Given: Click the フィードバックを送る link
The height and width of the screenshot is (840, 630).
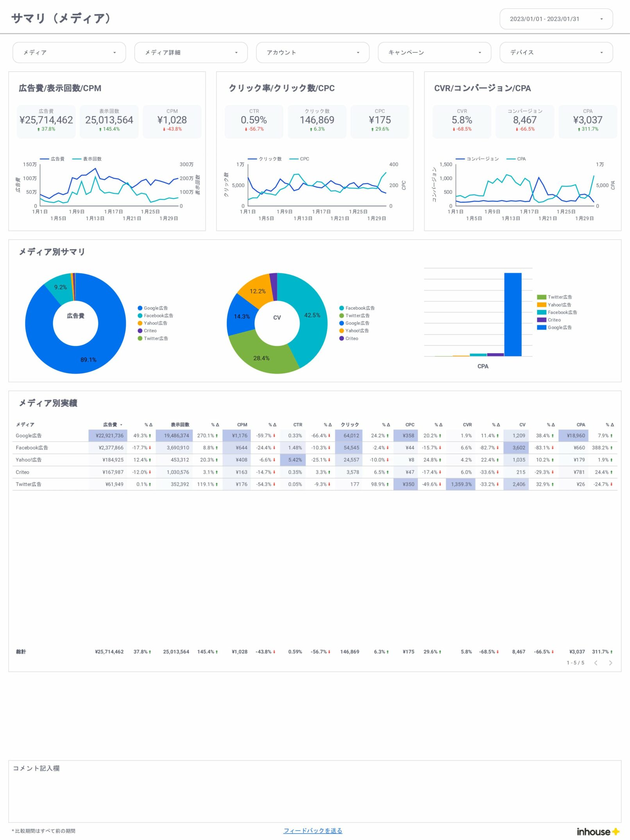Looking at the screenshot, I should [x=312, y=831].
